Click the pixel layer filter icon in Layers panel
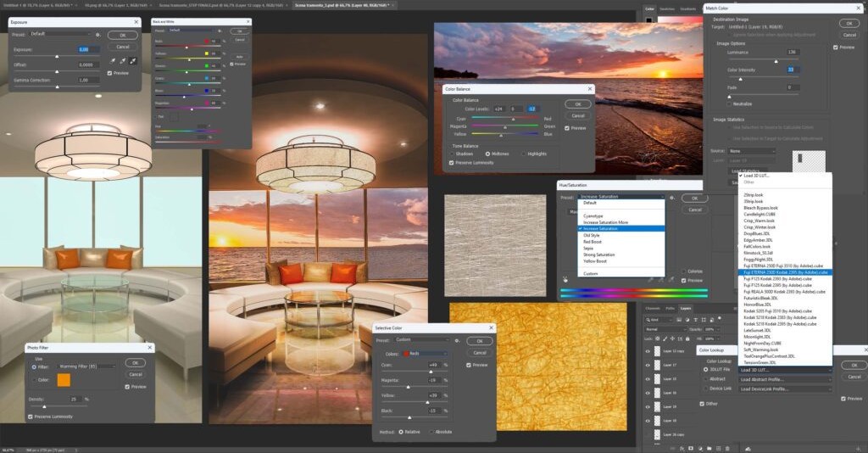 coord(679,320)
